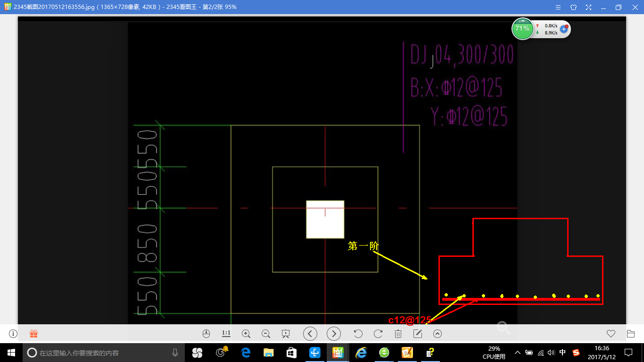
Task: Open green browser icon in taskbar
Action: point(384,352)
